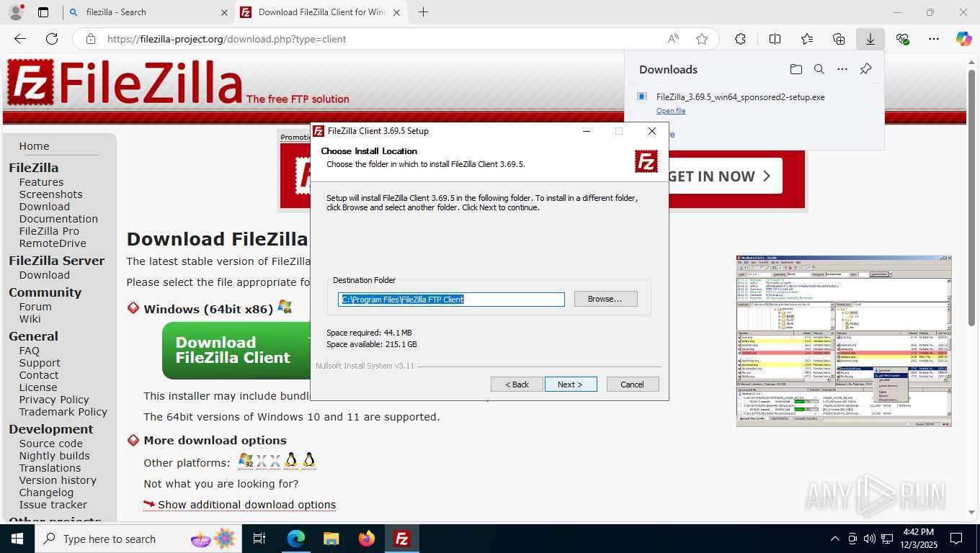Close the filezilla - Search tab
This screenshot has width=980, height=553.
[x=224, y=12]
